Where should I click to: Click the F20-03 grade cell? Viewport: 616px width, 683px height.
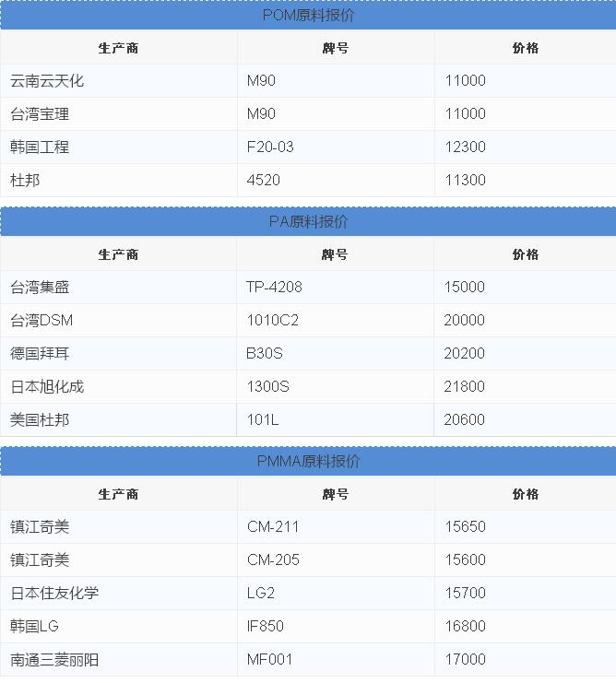(336, 147)
